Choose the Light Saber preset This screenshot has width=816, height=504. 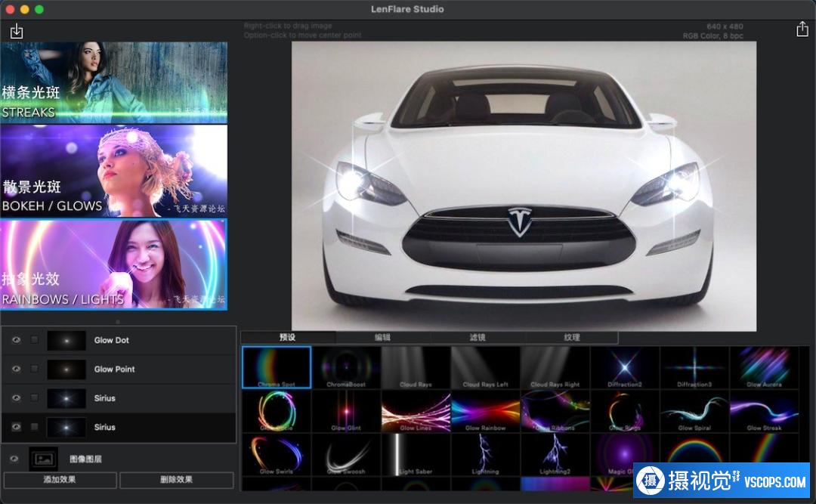pyautogui.click(x=416, y=455)
